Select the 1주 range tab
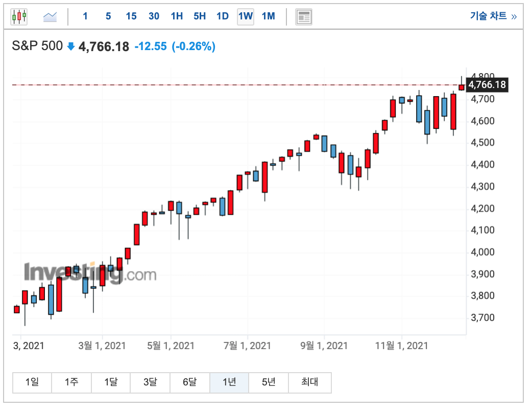Screen dimensions: 532x412 point(71,382)
